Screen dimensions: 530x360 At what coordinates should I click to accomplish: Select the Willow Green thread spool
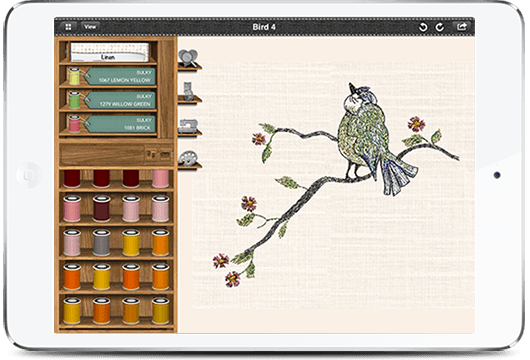(74, 100)
